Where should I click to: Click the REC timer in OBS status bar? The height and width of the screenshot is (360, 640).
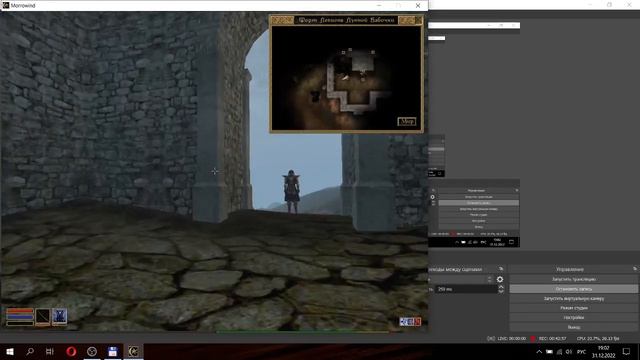(x=552, y=338)
